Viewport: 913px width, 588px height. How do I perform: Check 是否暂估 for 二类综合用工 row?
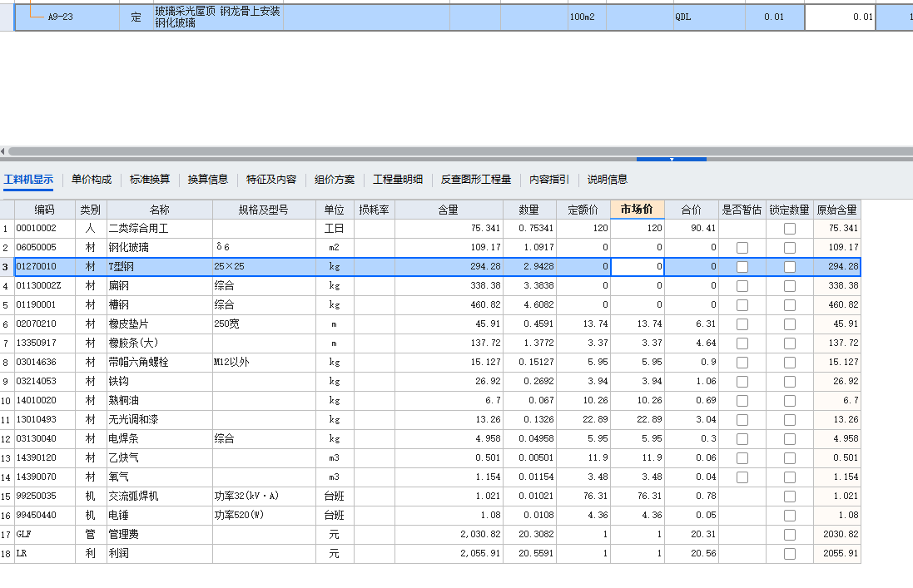coord(741,228)
